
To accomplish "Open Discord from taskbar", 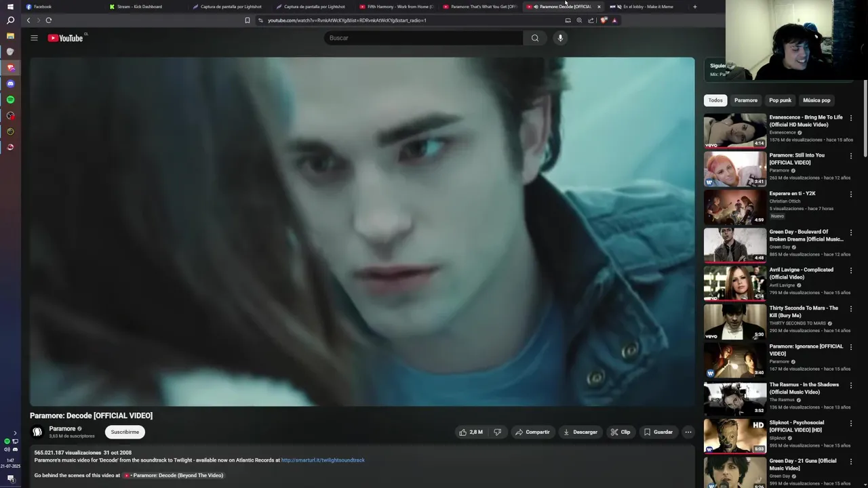I will [10, 83].
